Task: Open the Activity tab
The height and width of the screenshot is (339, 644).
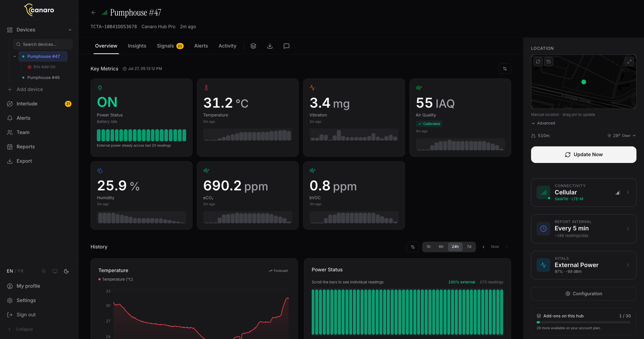Action: tap(227, 46)
